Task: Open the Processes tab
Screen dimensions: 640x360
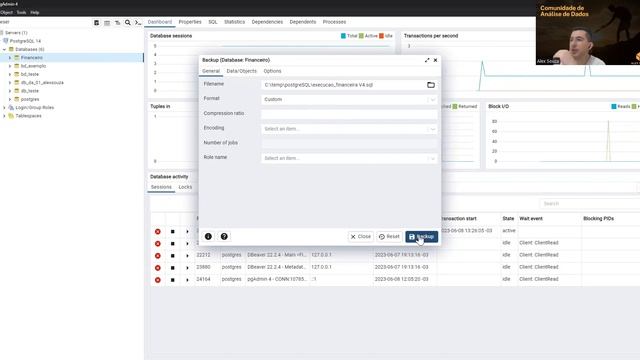Action: [334, 22]
